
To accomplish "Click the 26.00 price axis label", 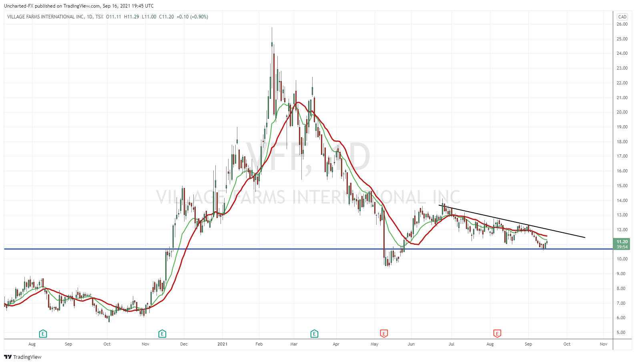I will [x=622, y=24].
